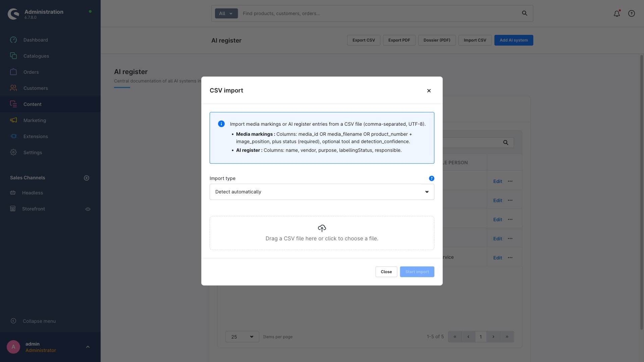Open the first row's three-dot menu
644x362 pixels.
pos(510,181)
